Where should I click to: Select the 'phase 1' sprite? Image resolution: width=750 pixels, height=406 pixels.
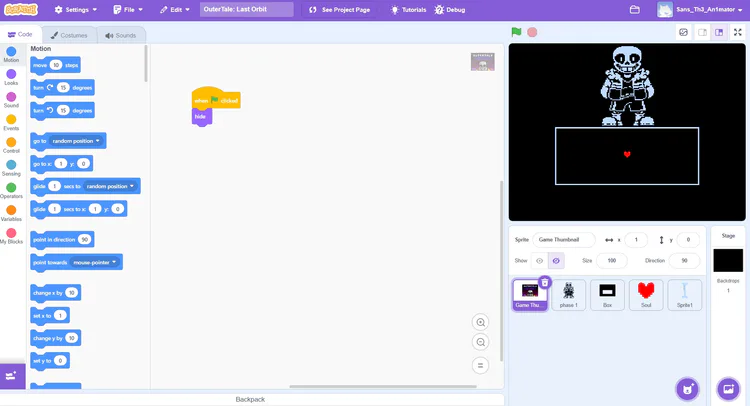point(568,295)
